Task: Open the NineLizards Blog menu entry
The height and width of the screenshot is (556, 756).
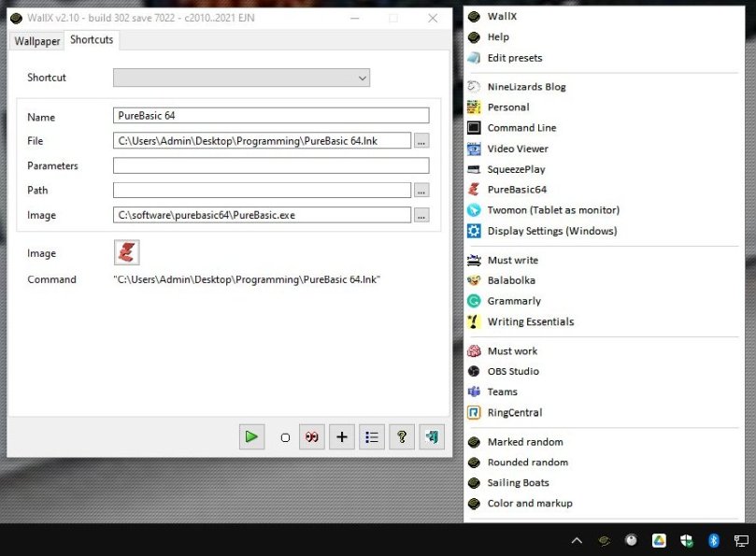Action: [604, 87]
